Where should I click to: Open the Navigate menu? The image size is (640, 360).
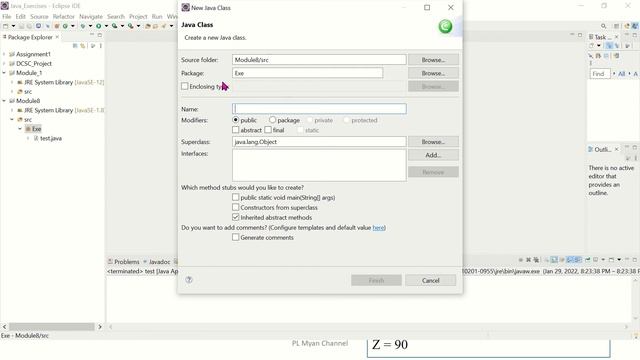tap(91, 16)
